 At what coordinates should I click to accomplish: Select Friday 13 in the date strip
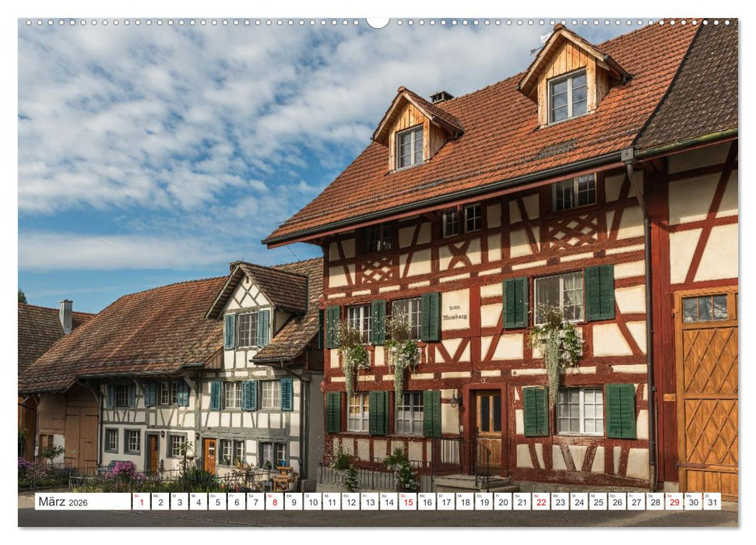[x=369, y=501]
